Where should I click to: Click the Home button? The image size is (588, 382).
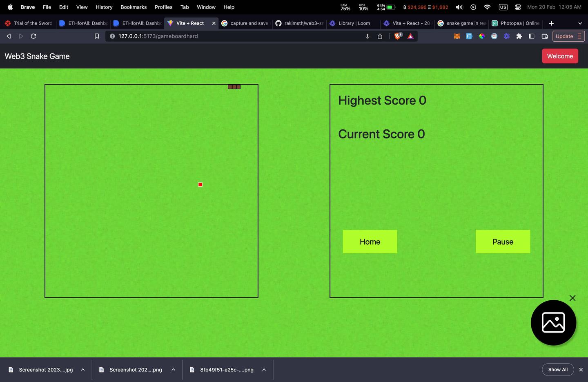[x=370, y=241]
